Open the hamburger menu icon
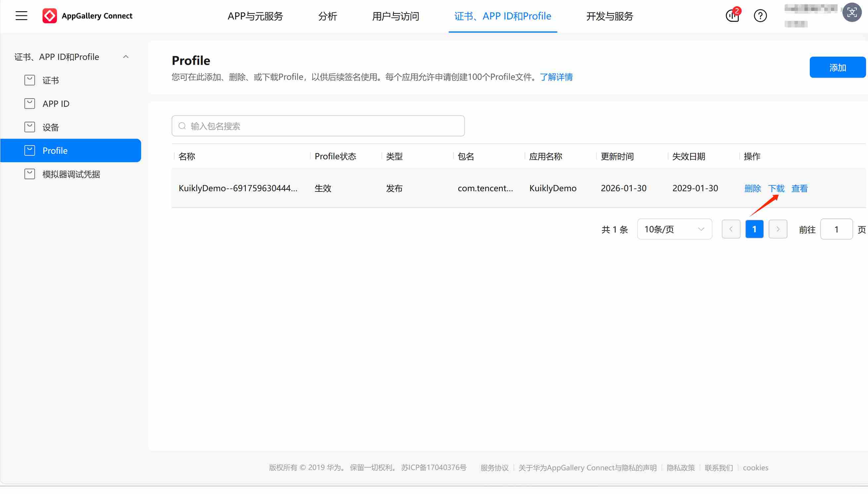The height and width of the screenshot is (494, 868). (x=21, y=16)
